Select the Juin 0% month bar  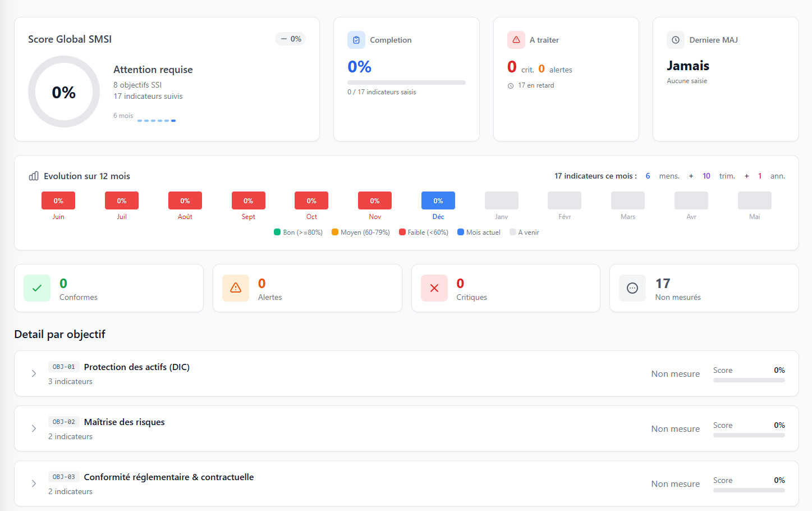click(58, 200)
